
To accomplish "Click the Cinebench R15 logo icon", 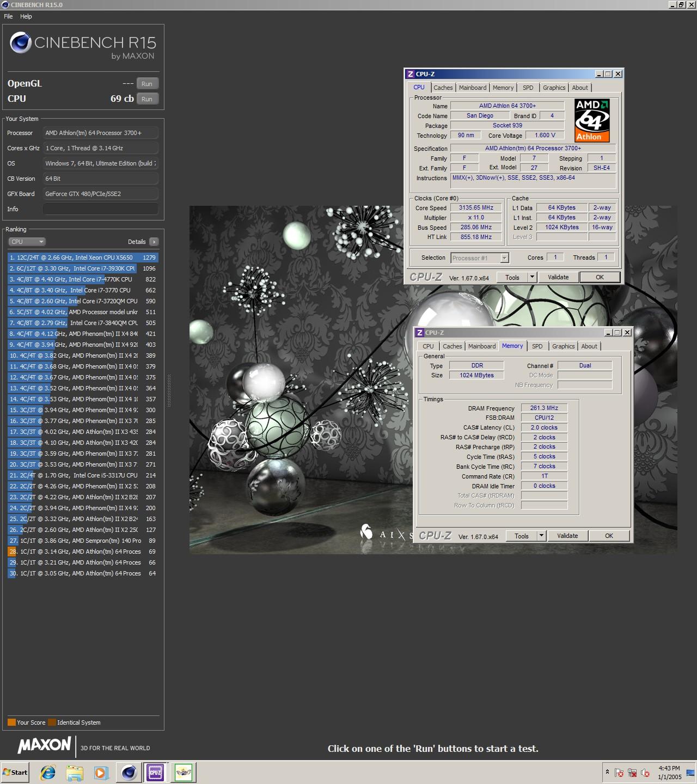I will 21,42.
